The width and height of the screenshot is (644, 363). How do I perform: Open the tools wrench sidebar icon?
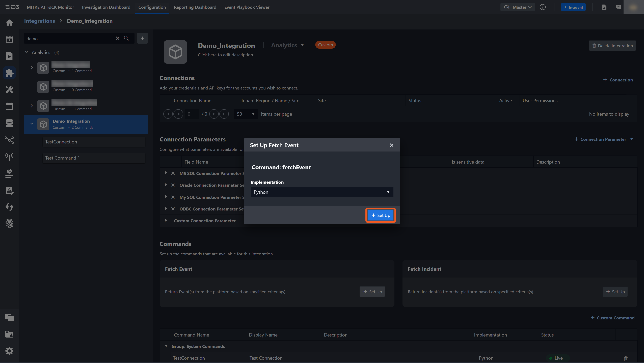coord(9,89)
